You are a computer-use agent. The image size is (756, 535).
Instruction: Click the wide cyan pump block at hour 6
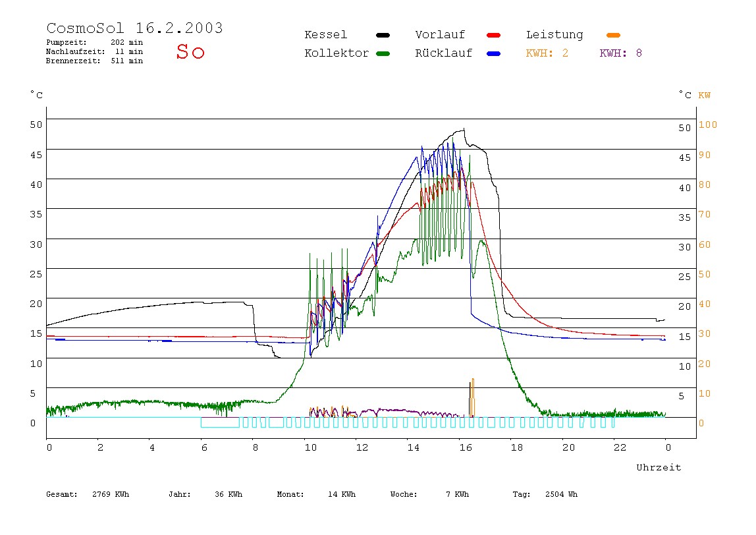click(221, 422)
